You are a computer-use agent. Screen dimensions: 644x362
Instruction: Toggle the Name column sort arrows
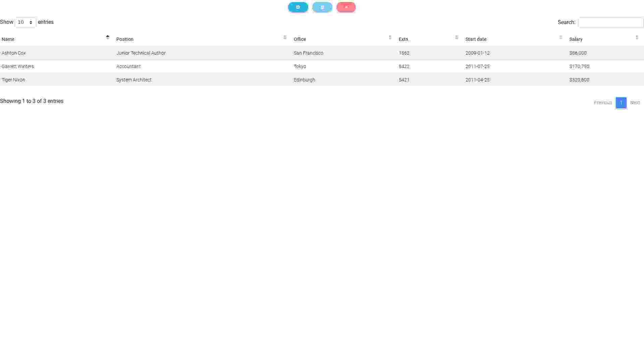pyautogui.click(x=108, y=37)
